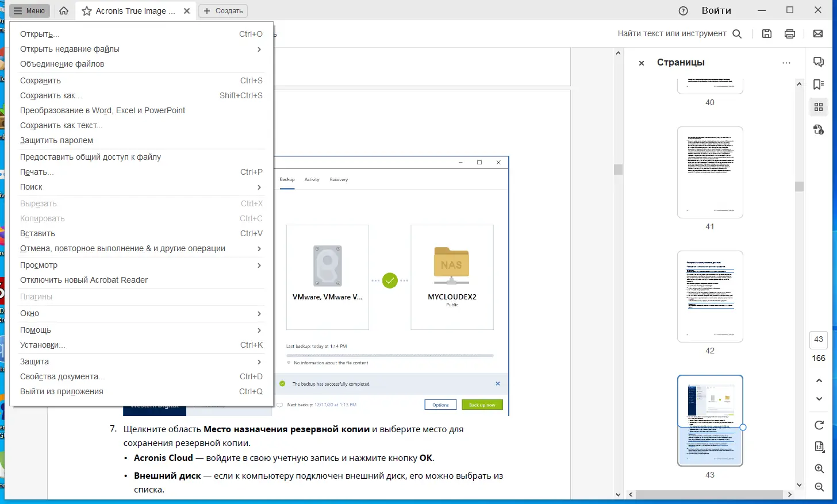The height and width of the screenshot is (504, 837).
Task: Choose Объединение файлов menu item
Action: tap(141, 64)
